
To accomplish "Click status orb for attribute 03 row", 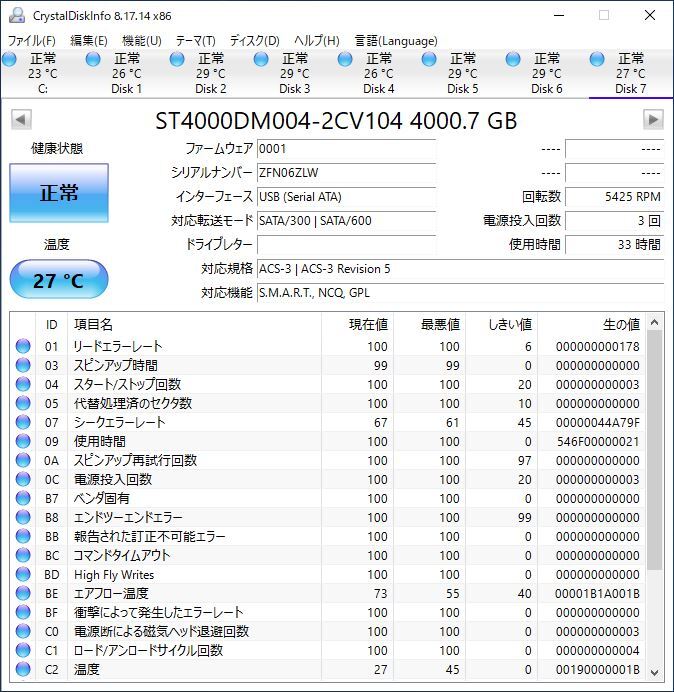I will tap(23, 365).
